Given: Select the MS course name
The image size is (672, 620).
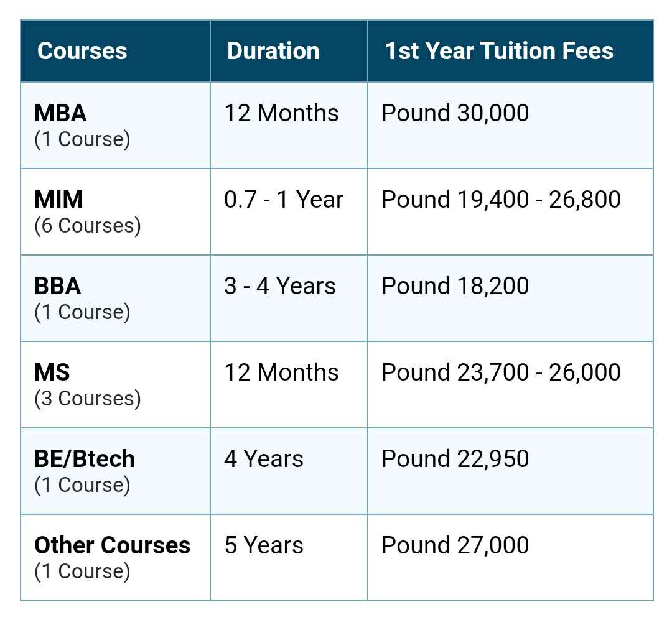Looking at the screenshot, I should [x=52, y=372].
